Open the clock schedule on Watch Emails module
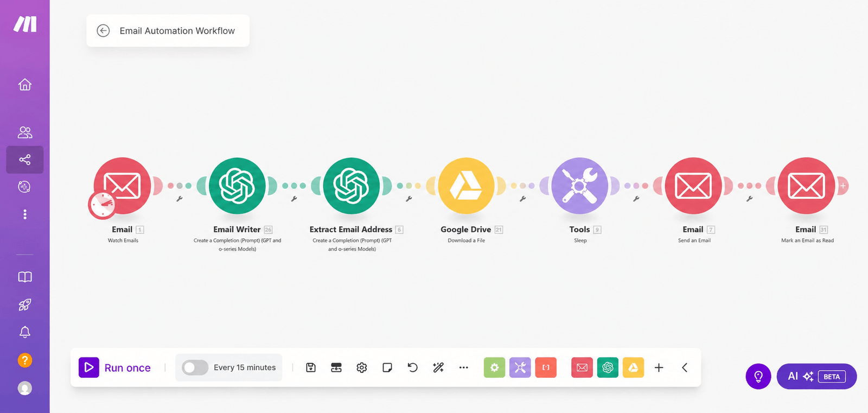868x413 pixels. tap(102, 205)
